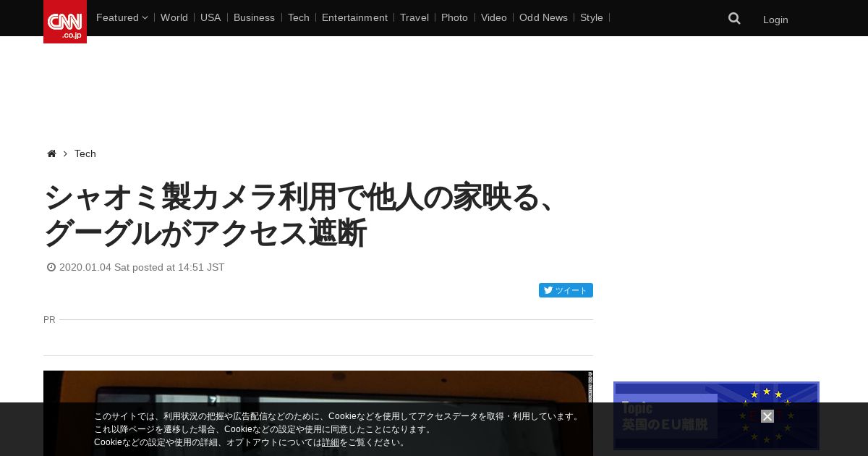Open the 詳細 link in cookie notice
This screenshot has width=868, height=456.
pos(331,442)
